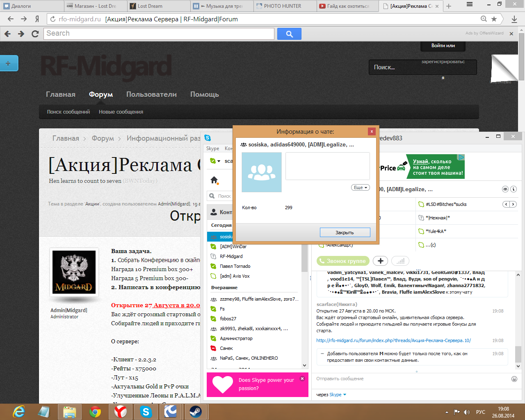Click the ad toolbar back arrow

pos(7,34)
